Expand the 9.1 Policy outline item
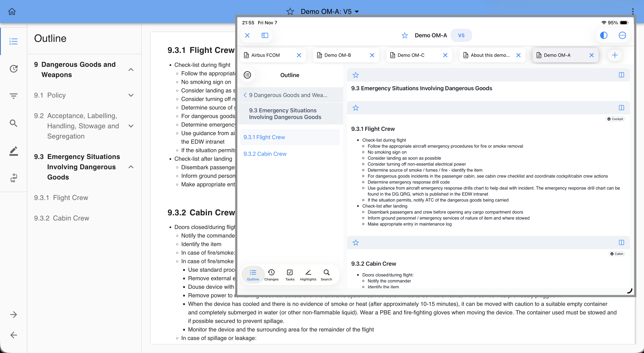Screen dimensions: 644x353 point(131,95)
